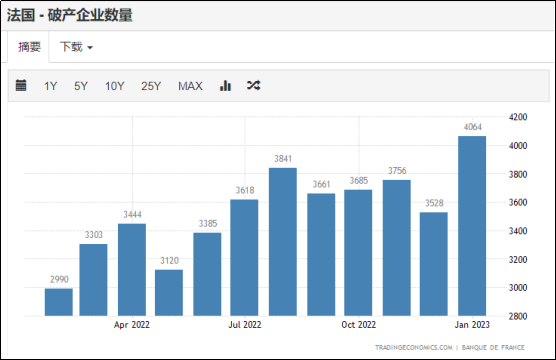Select the 5Y time range

(81, 86)
